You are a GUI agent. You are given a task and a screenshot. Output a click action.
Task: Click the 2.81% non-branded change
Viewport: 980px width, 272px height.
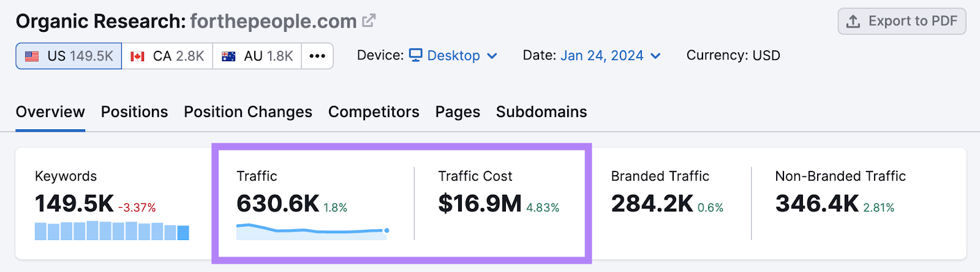879,208
